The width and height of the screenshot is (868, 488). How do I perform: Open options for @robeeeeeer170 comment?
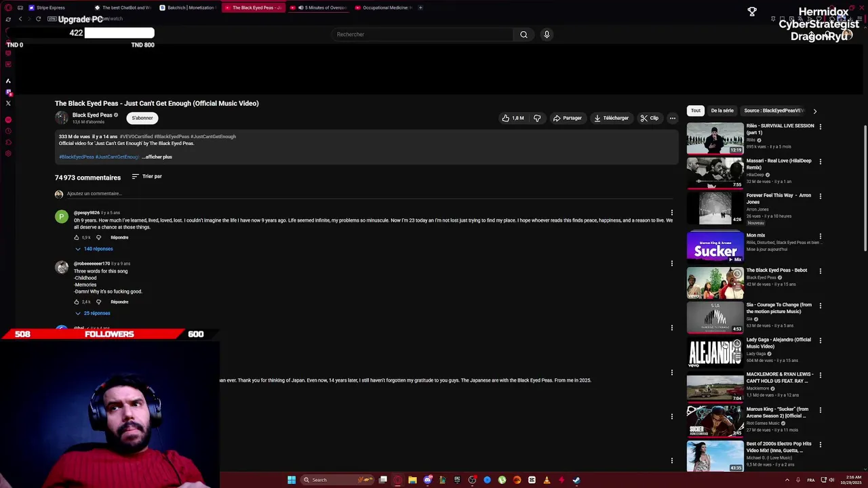click(672, 264)
